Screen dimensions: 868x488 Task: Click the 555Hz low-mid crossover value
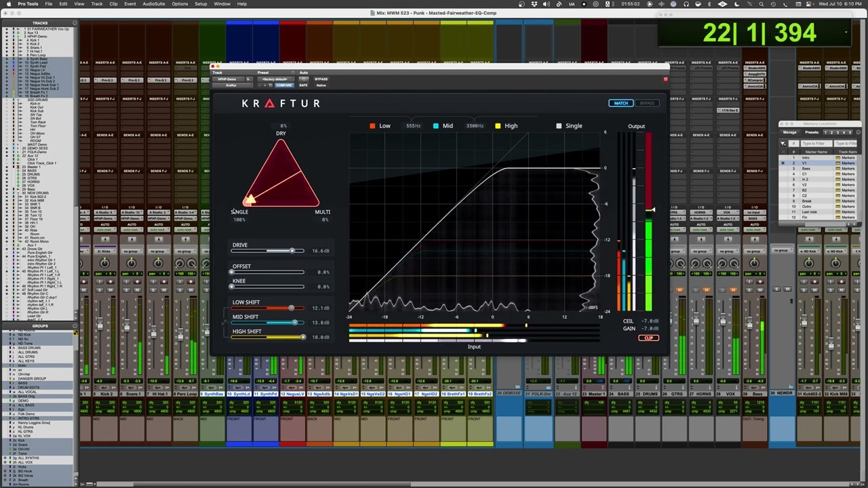coord(413,126)
